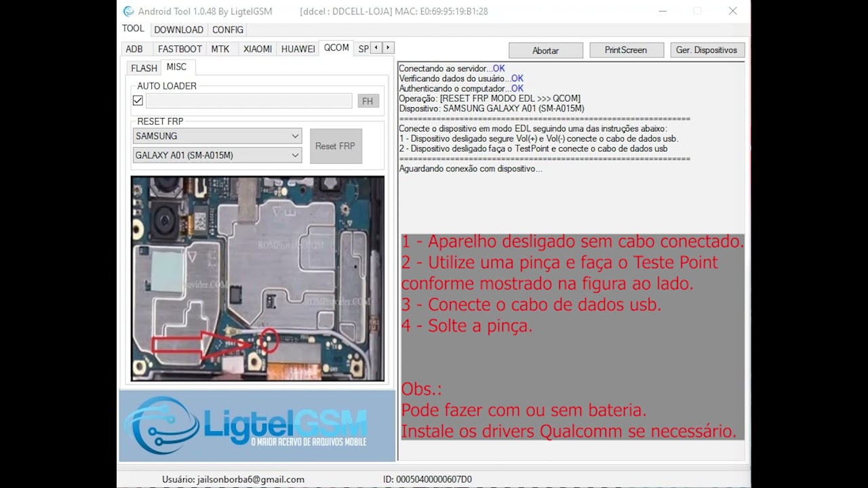Click the 'Conectando ao servidor...OK' log line

452,68
